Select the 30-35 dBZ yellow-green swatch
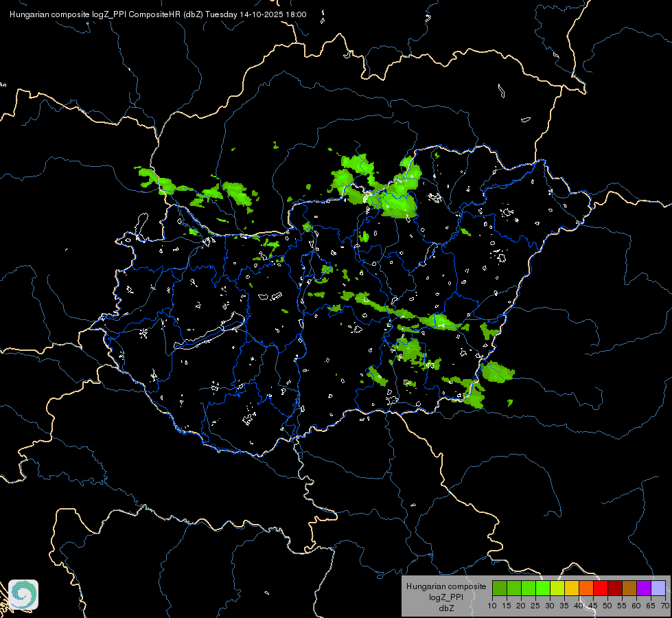This screenshot has width=672, height=618. (557, 588)
